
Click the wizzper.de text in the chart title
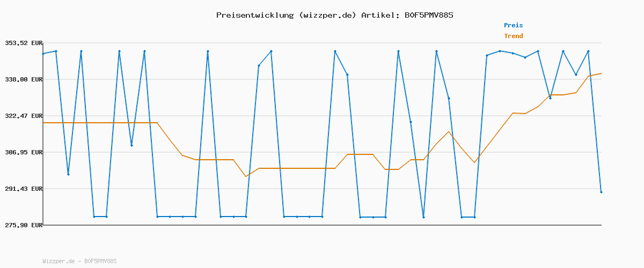point(327,15)
